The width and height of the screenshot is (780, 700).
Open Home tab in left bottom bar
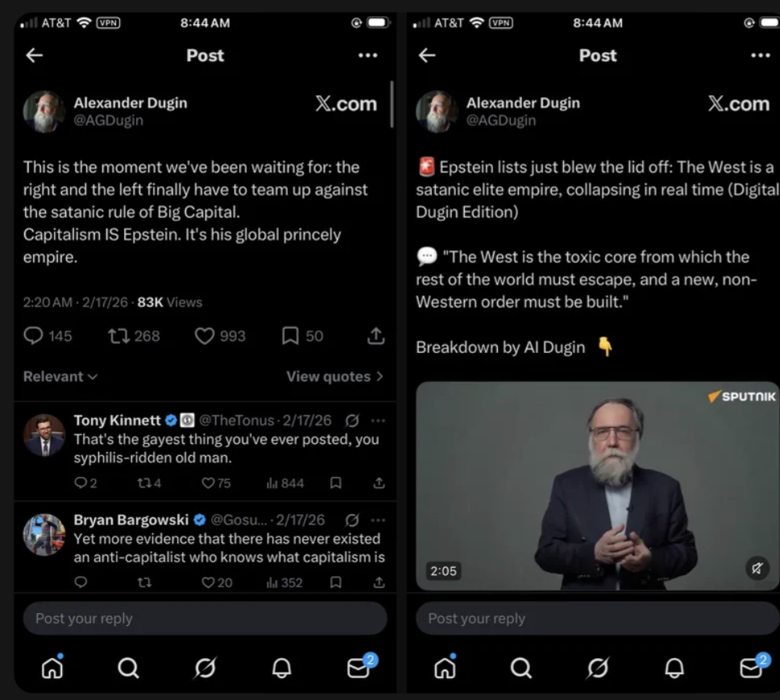(52, 667)
